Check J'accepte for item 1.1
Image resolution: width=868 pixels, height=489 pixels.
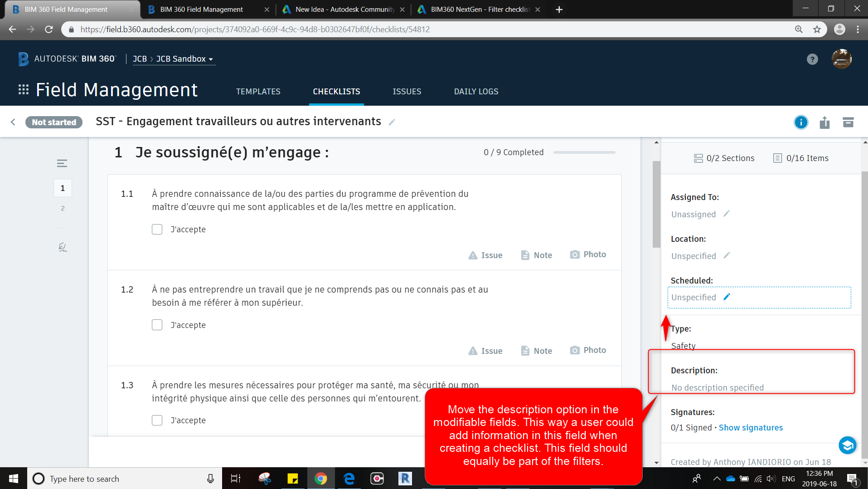(x=157, y=229)
